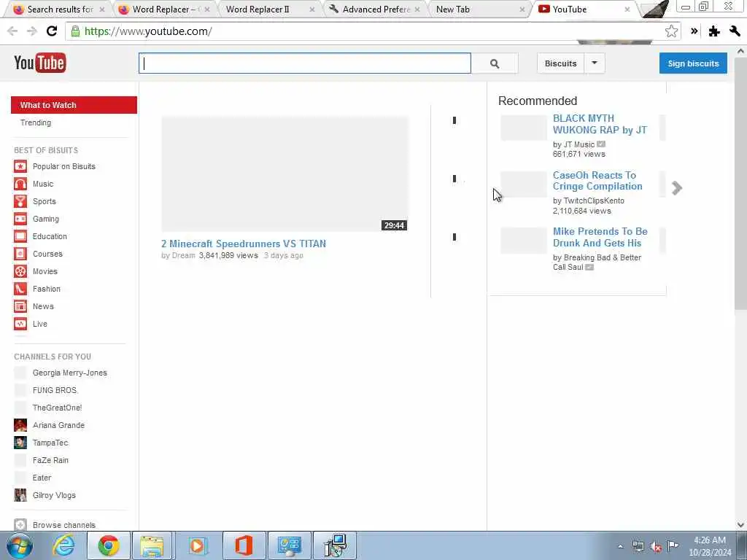Click the Movies film reel icon
Viewport: 747px width, 560px height.
pyautogui.click(x=20, y=271)
